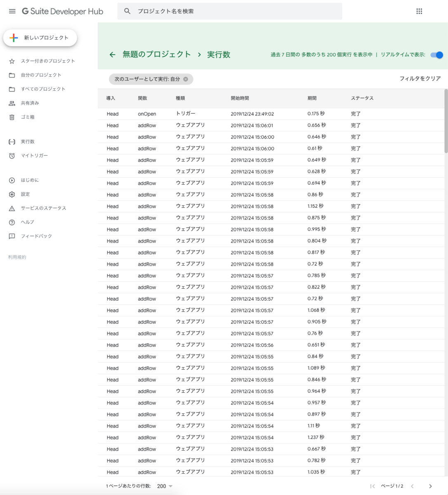The width and height of the screenshot is (448, 495).
Task: Go to the previous results page
Action: pos(412,486)
